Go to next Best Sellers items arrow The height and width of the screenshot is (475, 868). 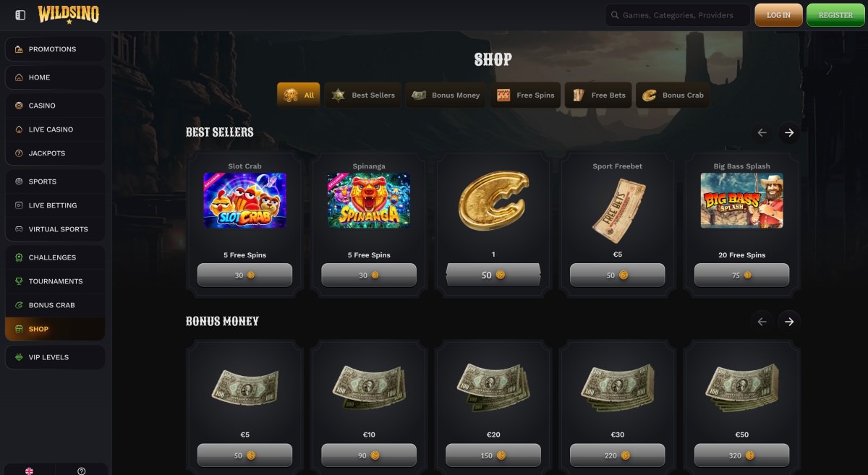click(789, 133)
